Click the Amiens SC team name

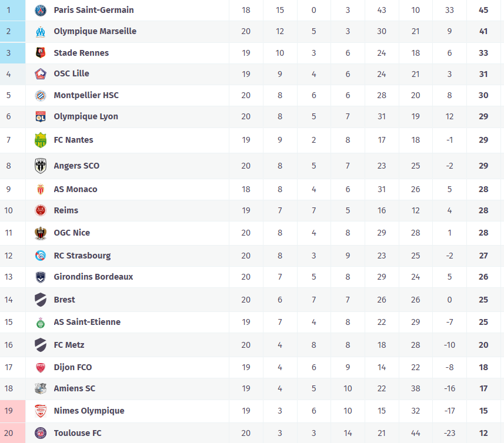pos(74,388)
